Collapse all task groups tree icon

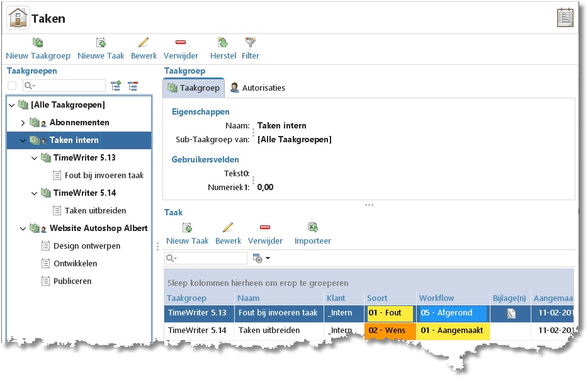(x=133, y=86)
